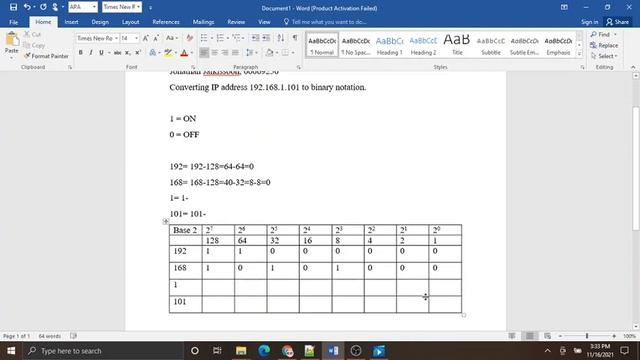
Task: Open the paragraph shading color
Action: point(269,53)
